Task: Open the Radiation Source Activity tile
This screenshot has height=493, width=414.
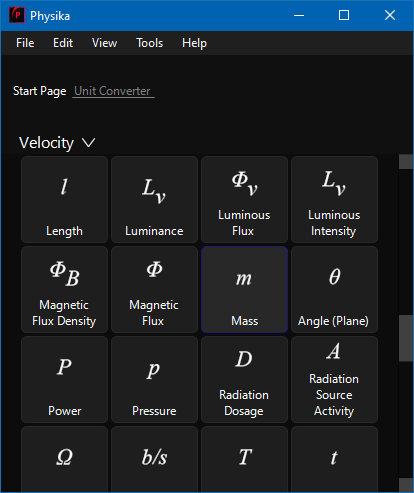Action: tap(334, 379)
